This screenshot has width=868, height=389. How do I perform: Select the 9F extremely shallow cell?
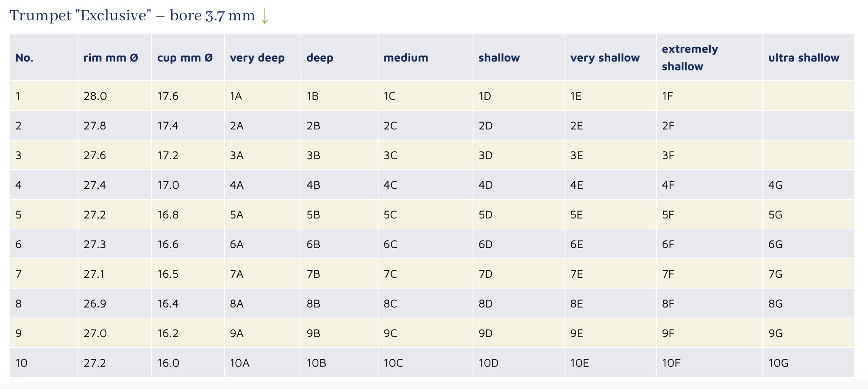[668, 334]
